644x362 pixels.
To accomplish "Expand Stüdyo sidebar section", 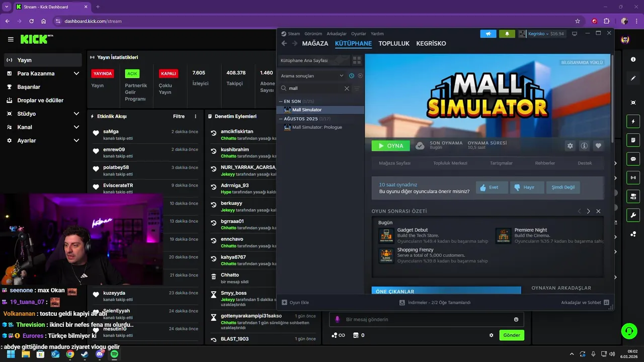I will [76, 114].
